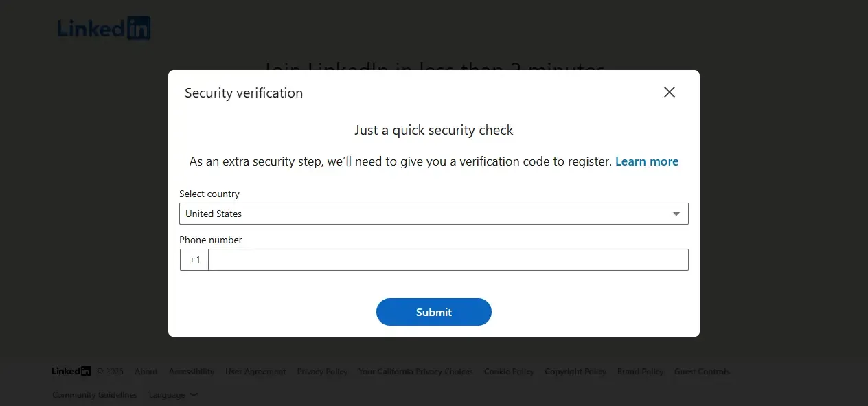View the Copyright Policy link
The image size is (868, 406).
pos(575,372)
